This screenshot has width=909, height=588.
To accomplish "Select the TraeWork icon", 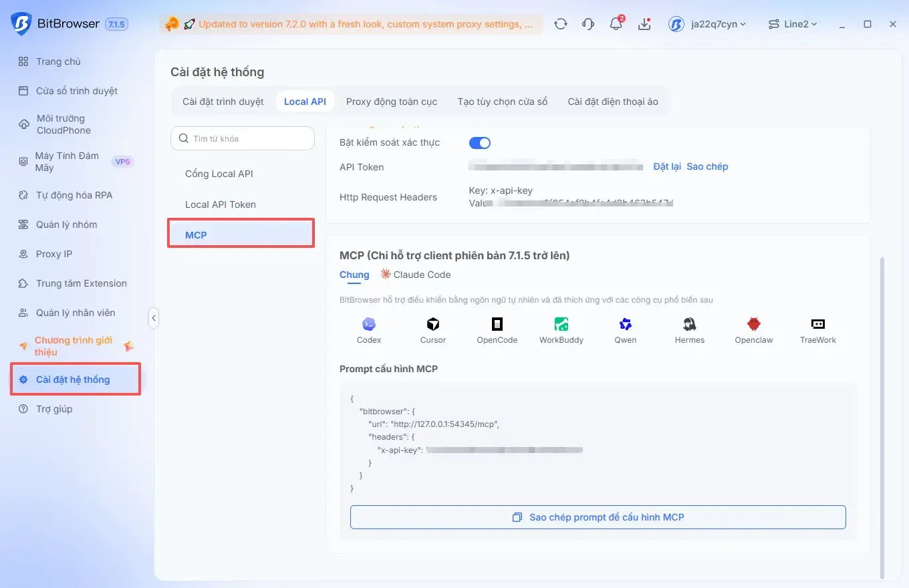I will [x=818, y=325].
